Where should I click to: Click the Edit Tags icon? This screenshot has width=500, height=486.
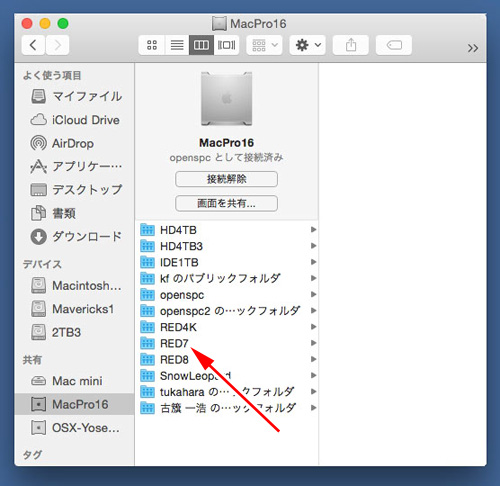[394, 45]
